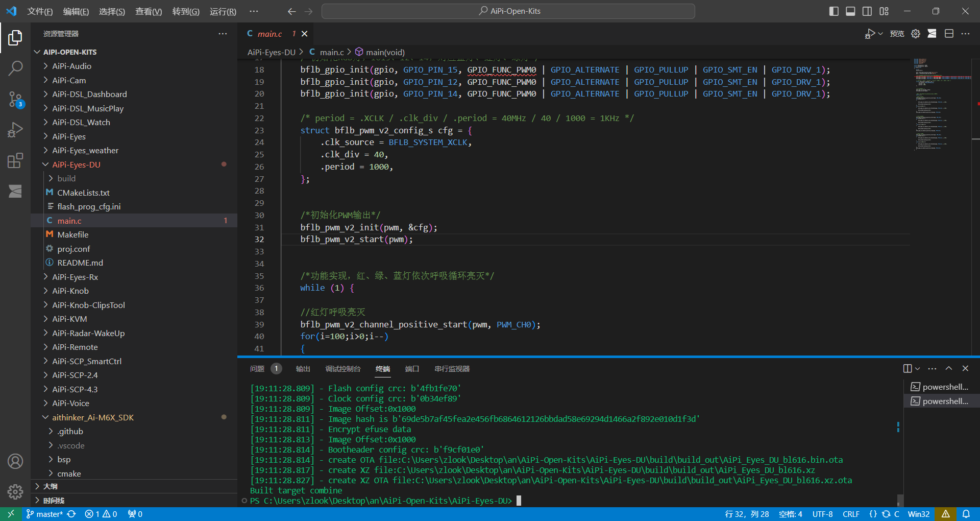Toggle the primary side bar layout
This screenshot has height=521, width=980.
834,11
